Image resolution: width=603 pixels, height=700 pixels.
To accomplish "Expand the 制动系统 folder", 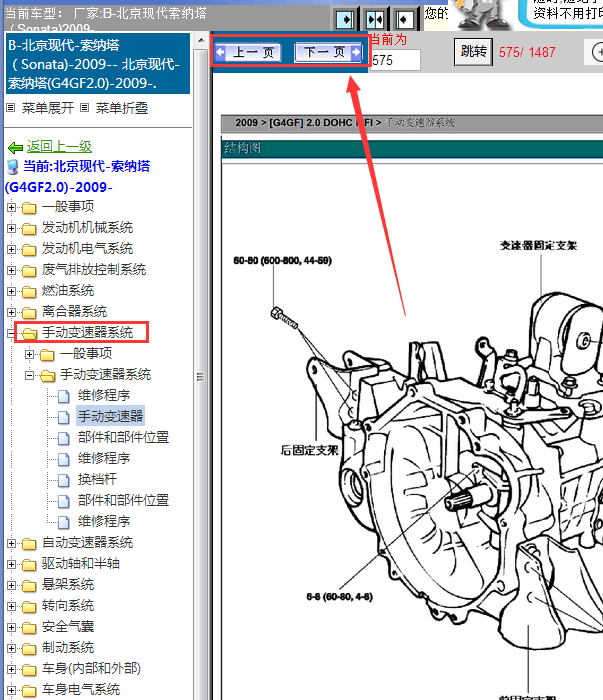I will (12, 648).
